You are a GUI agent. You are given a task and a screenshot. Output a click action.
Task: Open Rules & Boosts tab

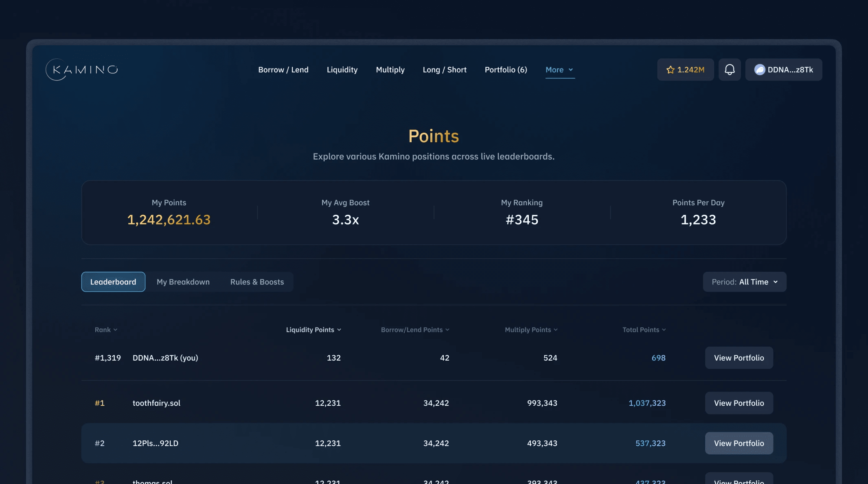point(257,282)
